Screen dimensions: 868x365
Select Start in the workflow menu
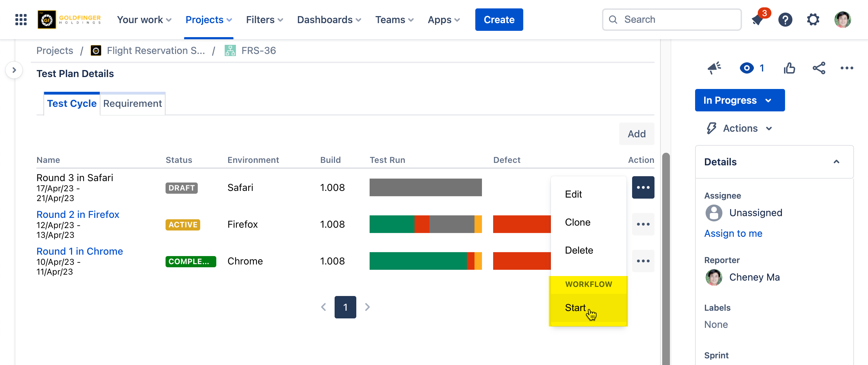575,308
